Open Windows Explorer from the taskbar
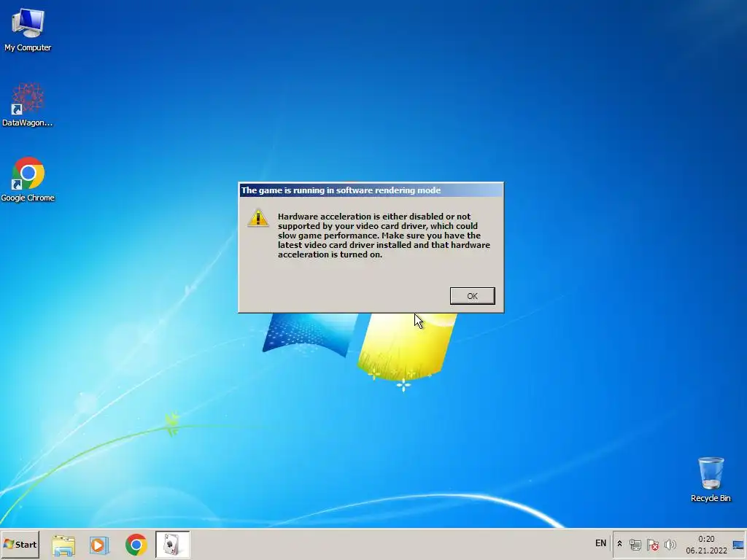Screen dimensions: 747x560 pyautogui.click(x=63, y=545)
